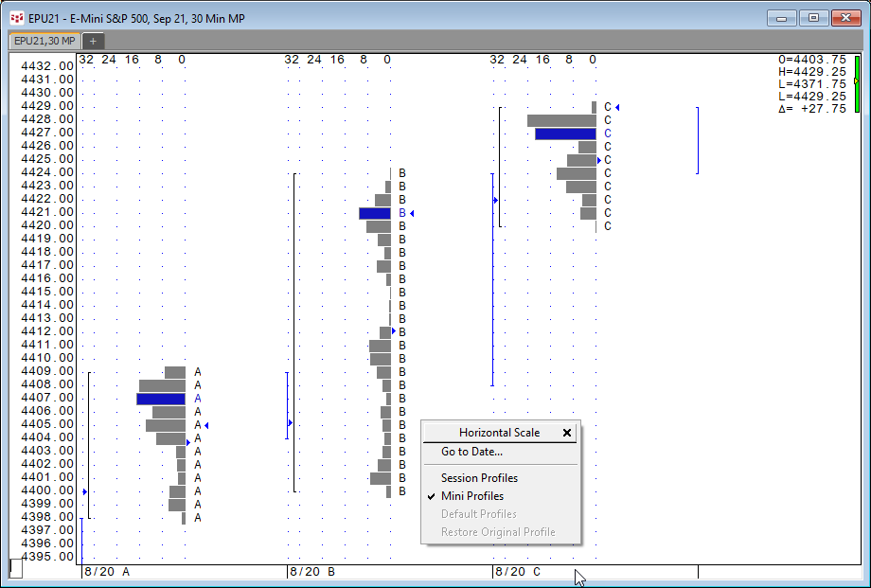Click the small white box at bottom-left corner
This screenshot has height=588, width=871.
click(x=16, y=567)
